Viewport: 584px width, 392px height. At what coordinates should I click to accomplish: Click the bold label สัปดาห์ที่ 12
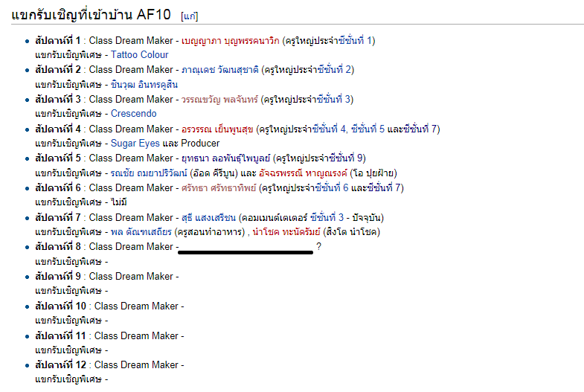[61, 365]
